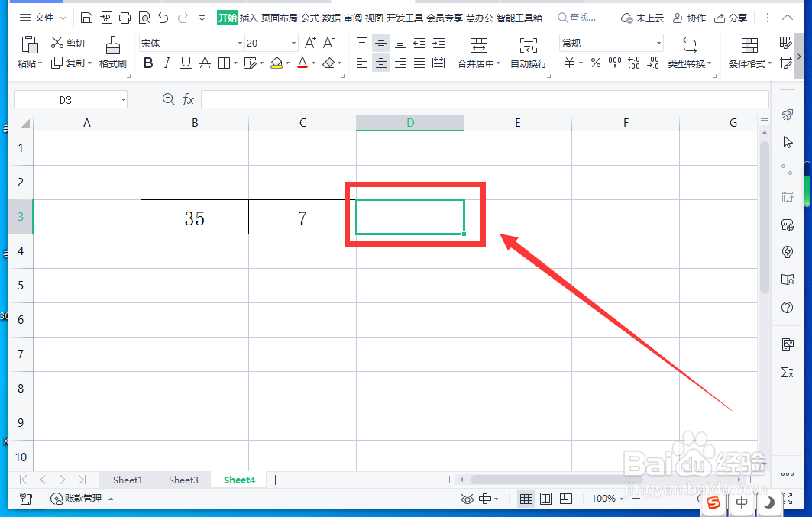Switch to the Sheet1 tab
The height and width of the screenshot is (517, 812).
point(128,480)
